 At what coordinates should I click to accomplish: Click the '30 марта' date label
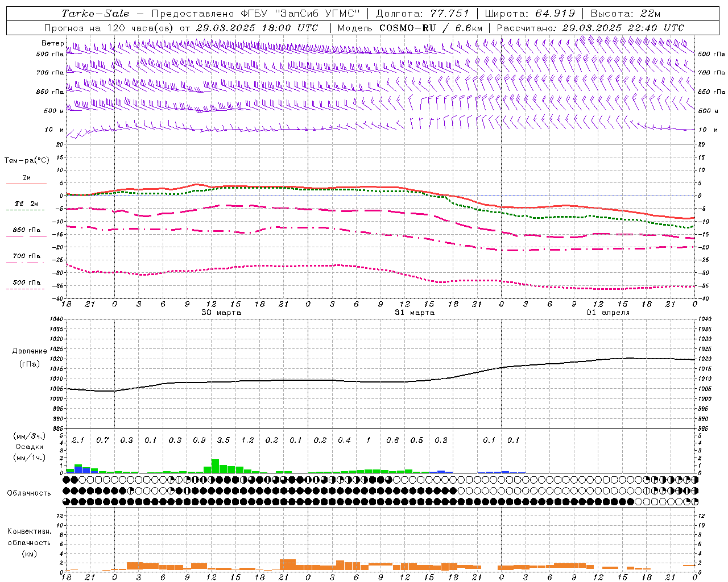[221, 313]
